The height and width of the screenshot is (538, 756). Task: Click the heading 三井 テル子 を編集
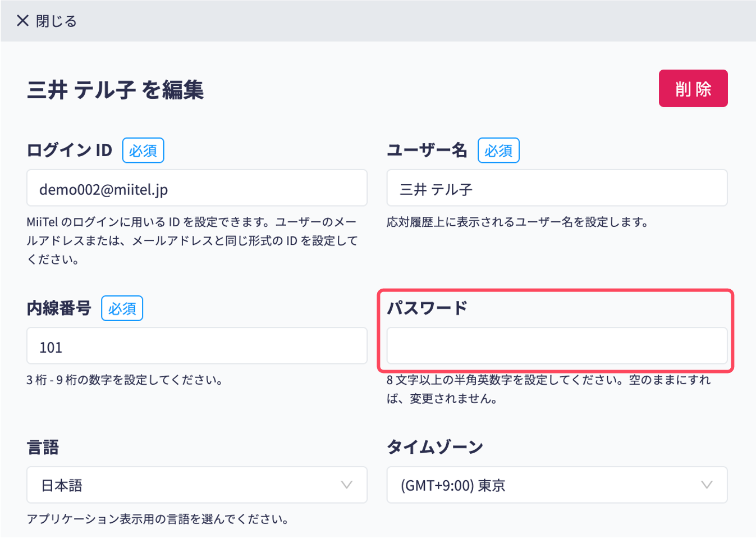point(115,89)
